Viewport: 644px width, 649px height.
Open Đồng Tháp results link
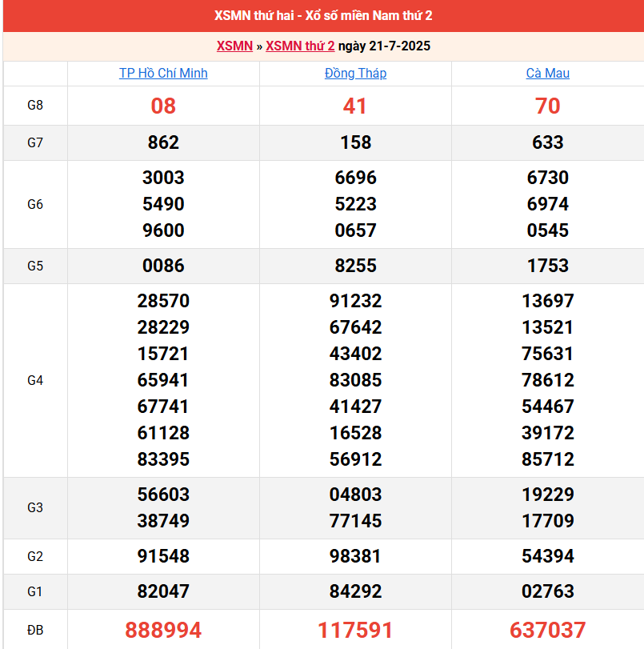click(355, 74)
